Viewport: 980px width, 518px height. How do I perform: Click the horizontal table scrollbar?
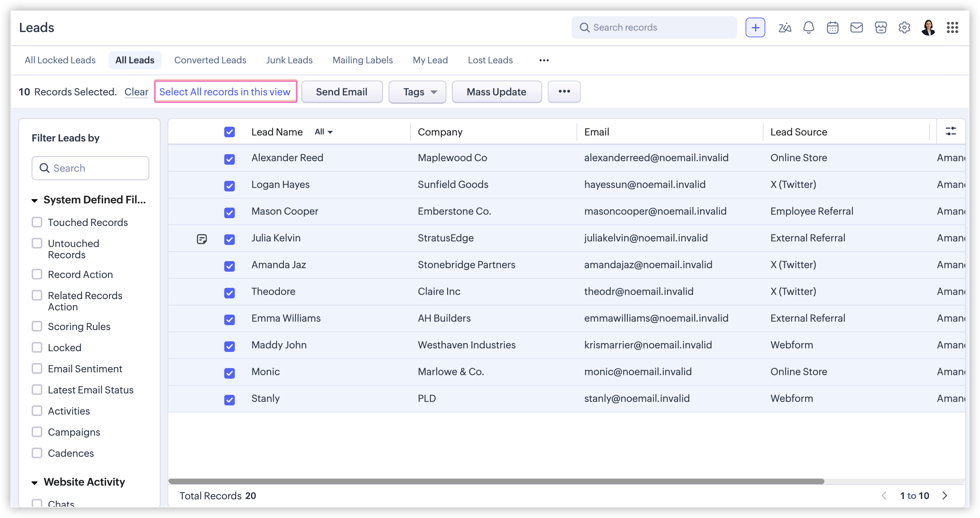(x=496, y=481)
